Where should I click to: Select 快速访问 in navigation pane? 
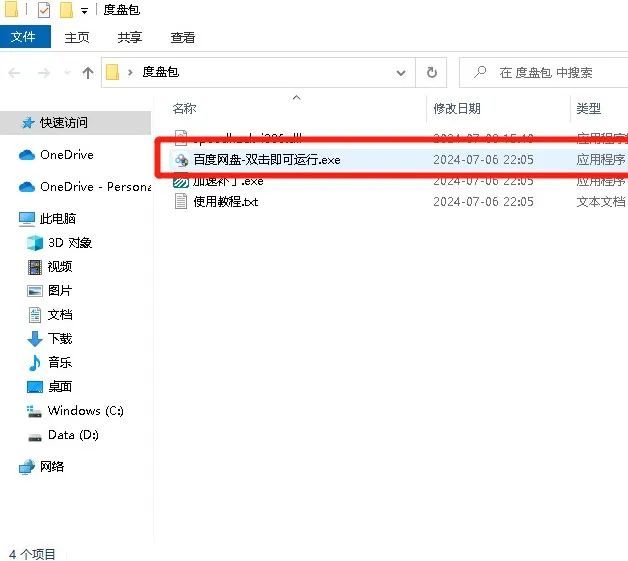pos(75,123)
